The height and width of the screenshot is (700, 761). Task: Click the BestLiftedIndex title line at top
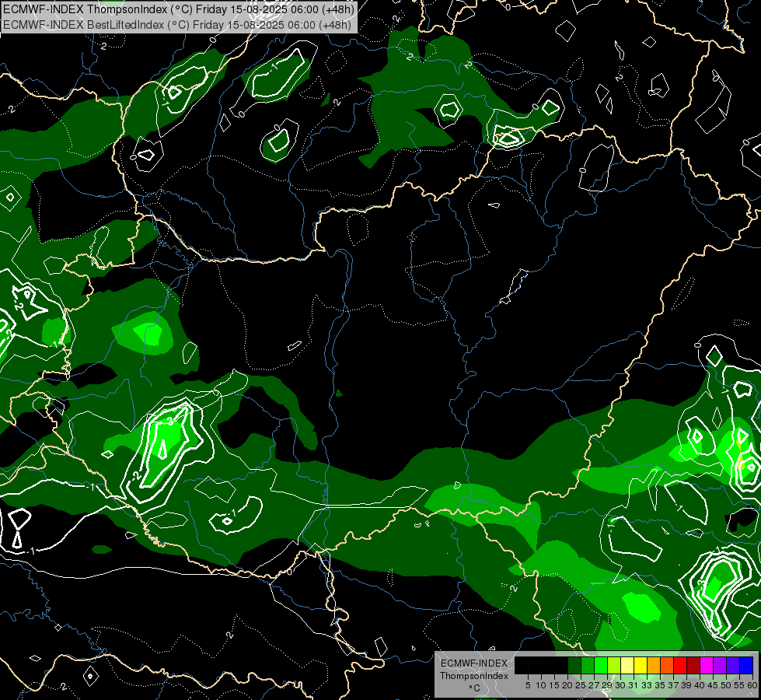coord(177,24)
